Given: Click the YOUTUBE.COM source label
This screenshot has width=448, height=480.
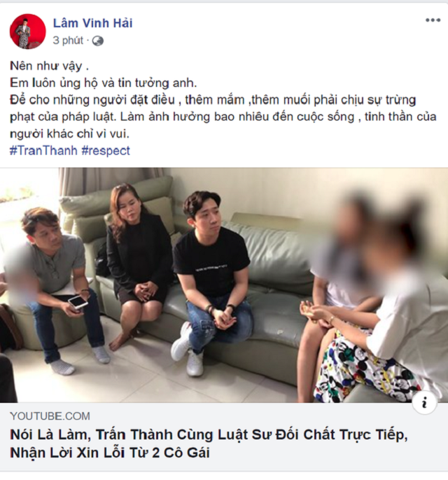Looking at the screenshot, I should point(50,416).
